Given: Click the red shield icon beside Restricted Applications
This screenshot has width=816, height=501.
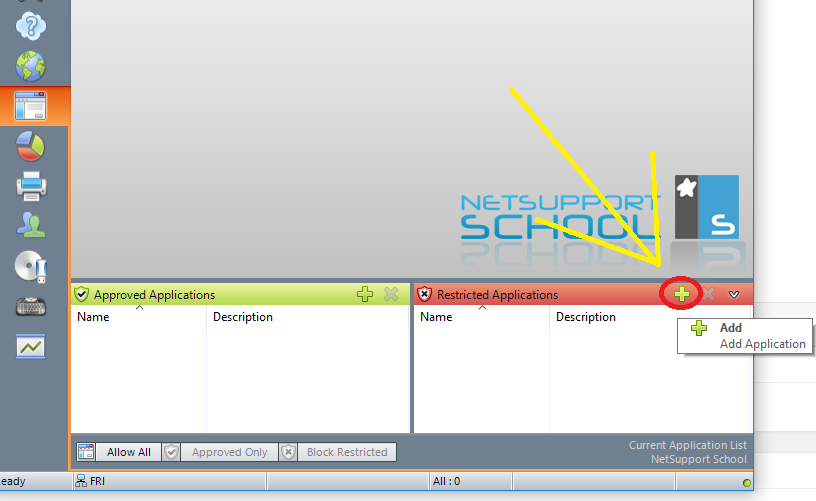Looking at the screenshot, I should [425, 294].
